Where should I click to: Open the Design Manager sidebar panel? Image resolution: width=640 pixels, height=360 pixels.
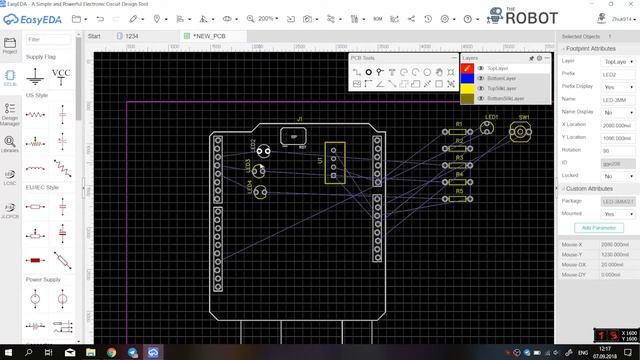10,114
